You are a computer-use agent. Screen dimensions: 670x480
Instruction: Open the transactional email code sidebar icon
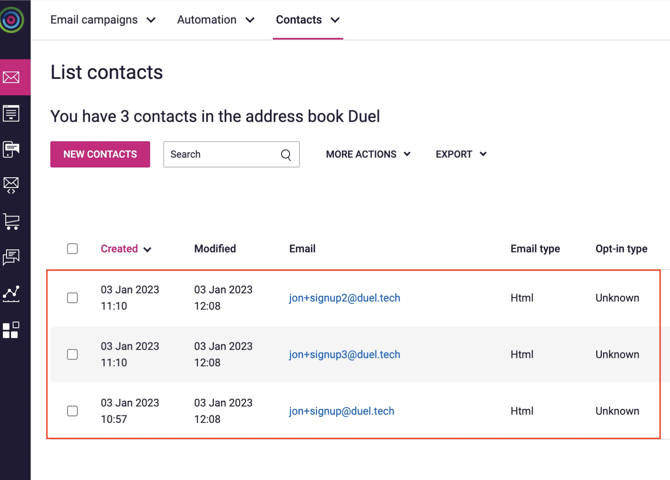click(x=12, y=185)
